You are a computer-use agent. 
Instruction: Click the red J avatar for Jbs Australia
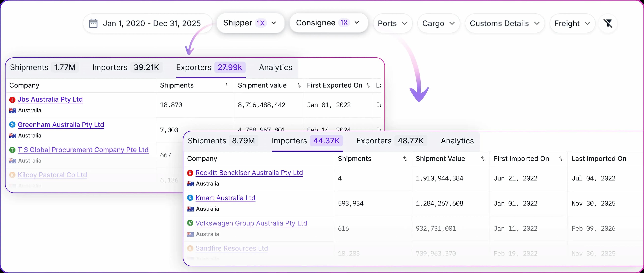[12, 100]
